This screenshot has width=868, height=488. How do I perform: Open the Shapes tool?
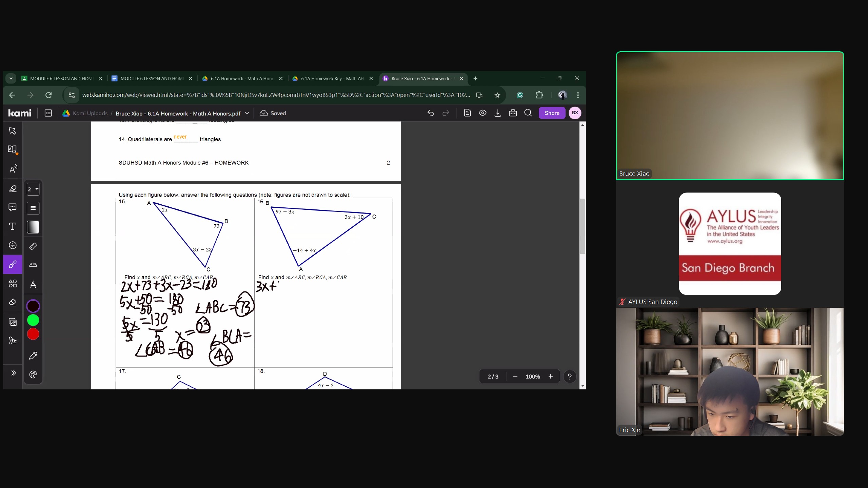(13, 283)
